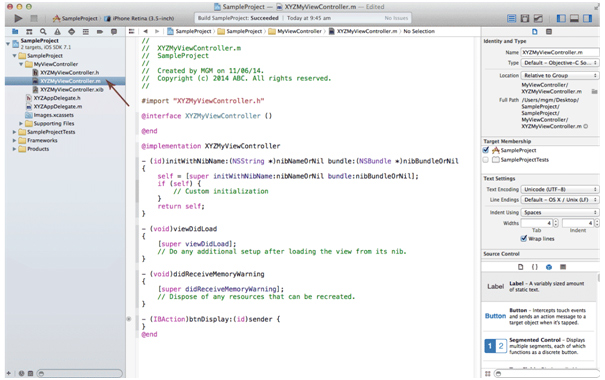
Task: Click the Tab width stepper
Action: pos(556,223)
